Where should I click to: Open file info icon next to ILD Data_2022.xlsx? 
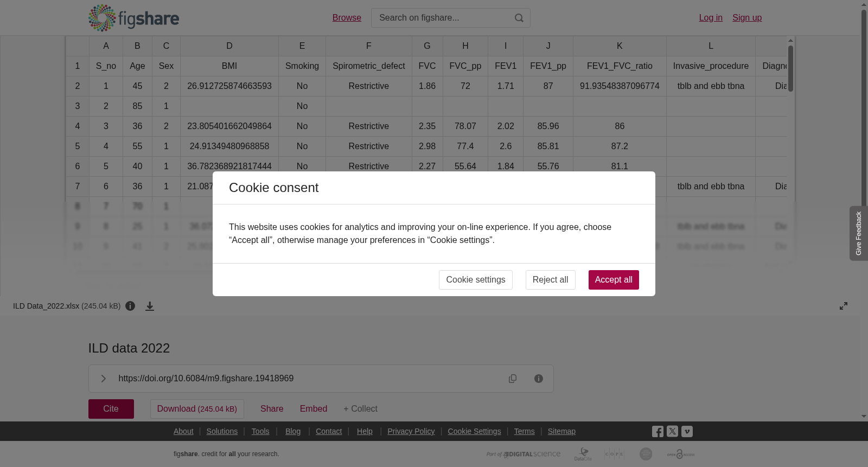click(130, 306)
